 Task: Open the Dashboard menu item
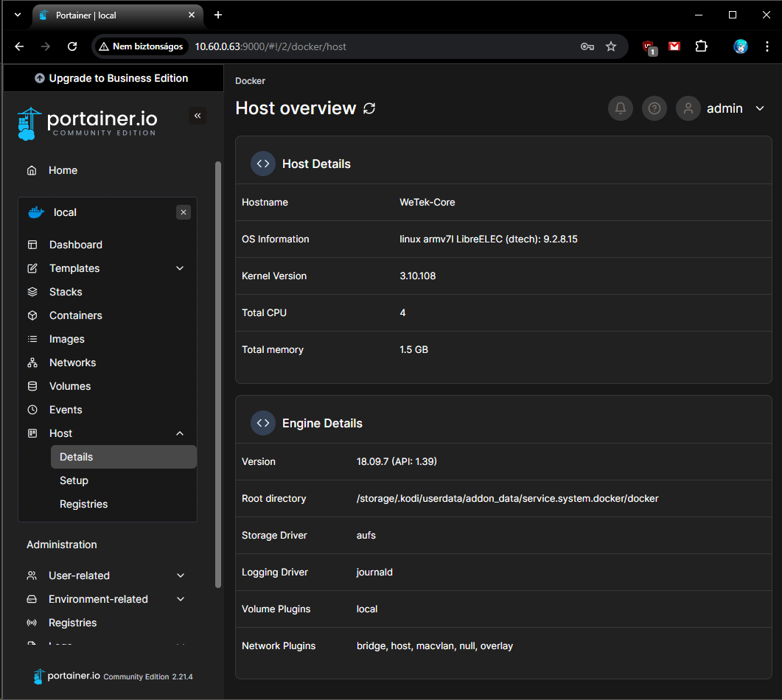(75, 245)
